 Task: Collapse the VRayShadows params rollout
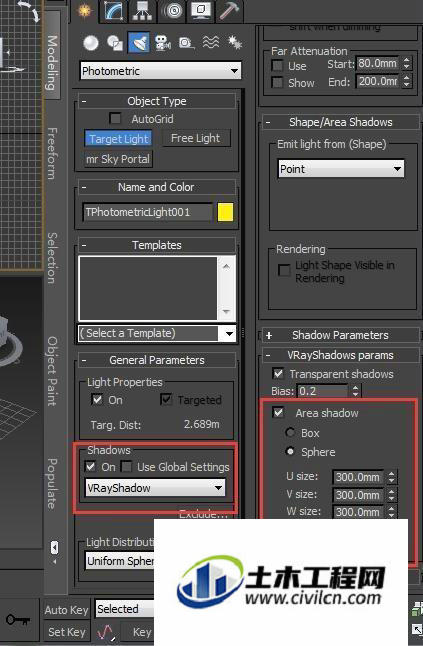coord(341,355)
